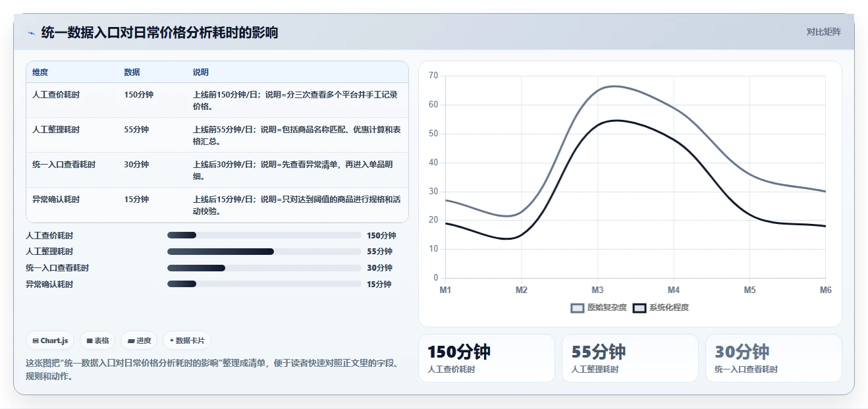Click the 150分钟 value in the table
The height and width of the screenshot is (409, 868).
pos(139,95)
